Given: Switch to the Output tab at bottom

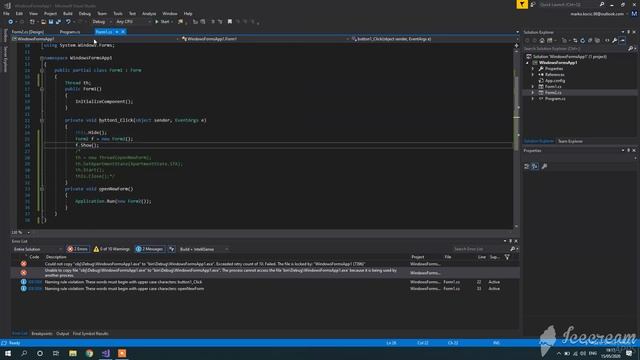Looking at the screenshot, I should tap(62, 334).
